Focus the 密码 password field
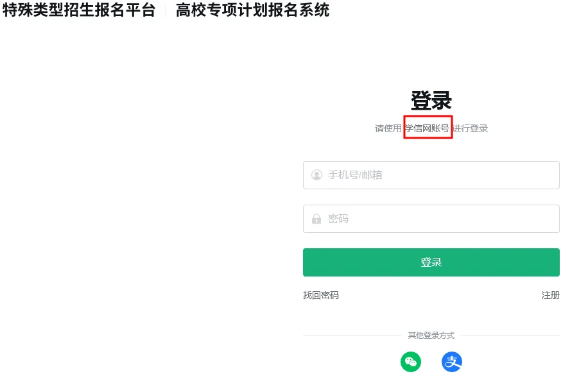The height and width of the screenshot is (383, 588). tap(431, 219)
